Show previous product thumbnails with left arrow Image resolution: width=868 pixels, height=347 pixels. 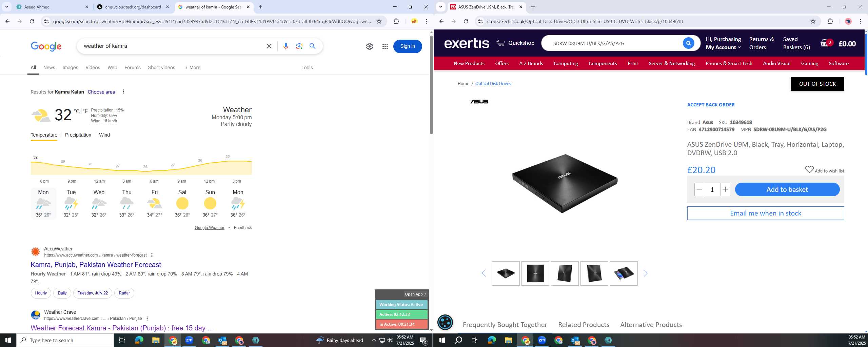pos(484,273)
